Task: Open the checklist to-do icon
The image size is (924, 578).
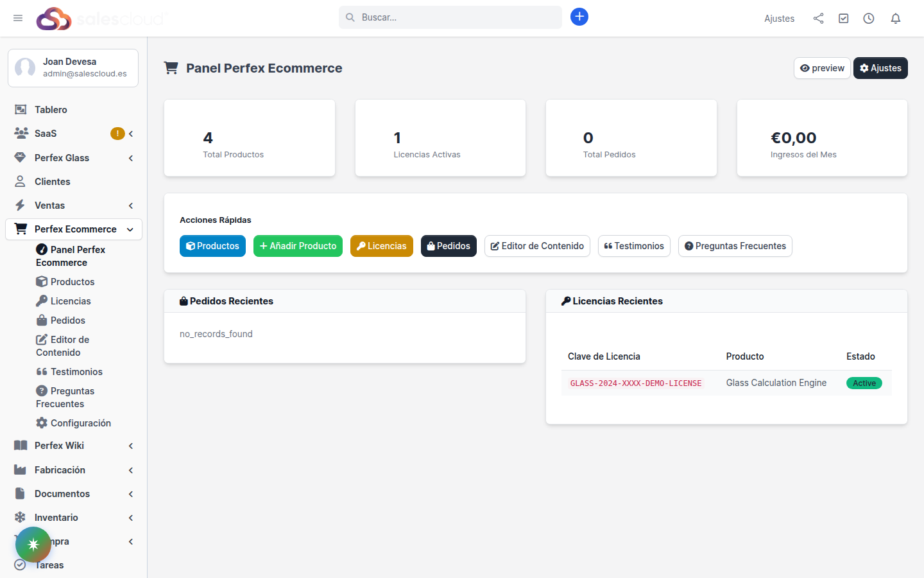Action: tap(844, 19)
